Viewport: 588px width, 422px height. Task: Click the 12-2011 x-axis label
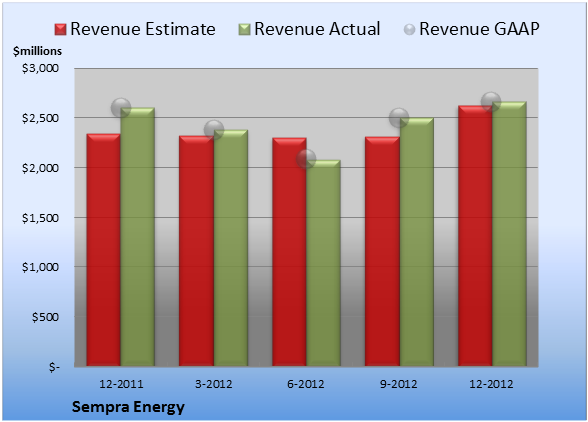[x=121, y=384]
